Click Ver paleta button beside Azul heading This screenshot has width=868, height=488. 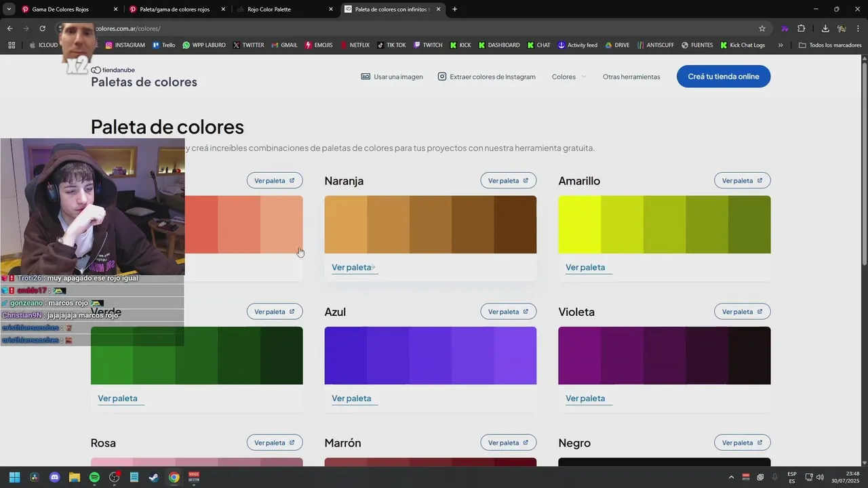(509, 312)
